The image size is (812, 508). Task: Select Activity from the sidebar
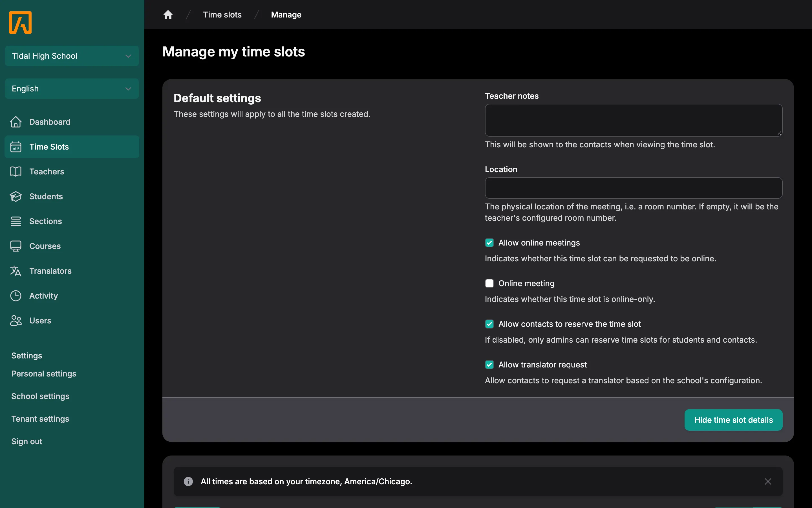pyautogui.click(x=72, y=296)
